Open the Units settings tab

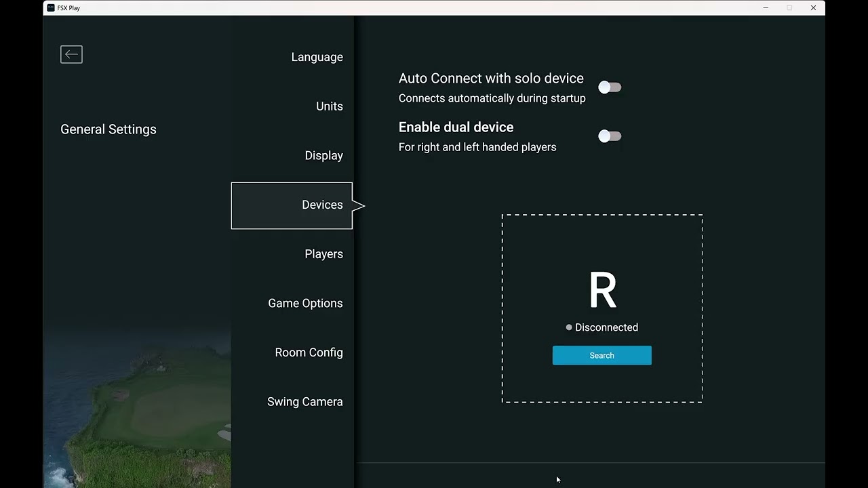[x=329, y=106]
